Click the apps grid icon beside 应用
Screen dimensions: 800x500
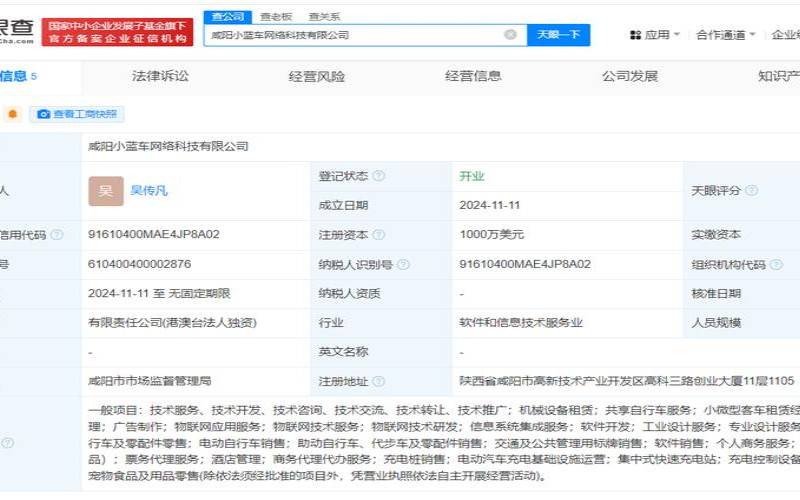coord(635,35)
